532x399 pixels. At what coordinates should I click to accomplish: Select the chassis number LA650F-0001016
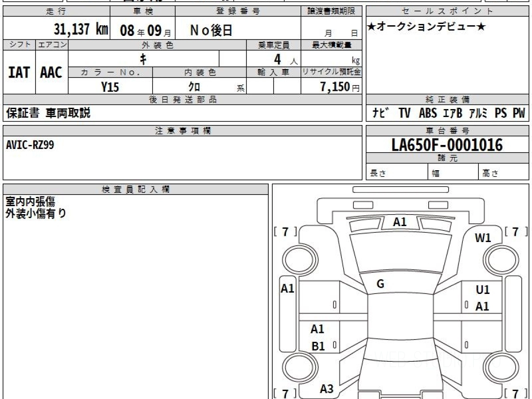click(447, 145)
